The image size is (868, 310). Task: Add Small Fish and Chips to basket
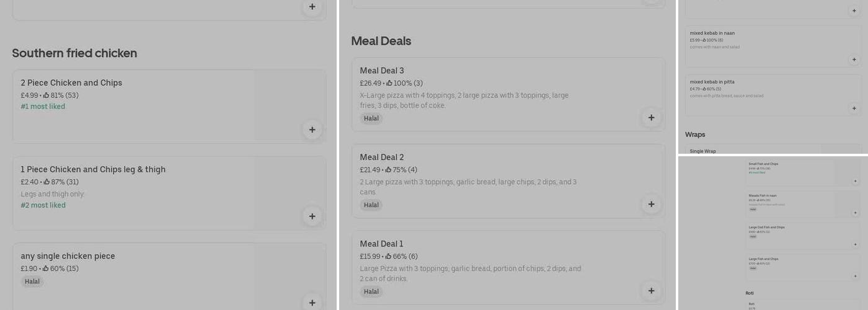pos(855,181)
